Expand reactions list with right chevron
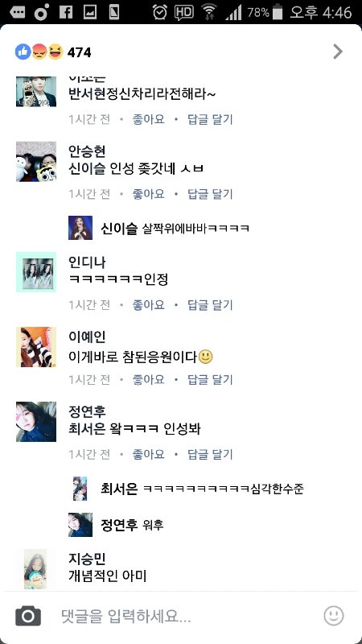Viewport: 362px width, 644px height. pyautogui.click(x=337, y=52)
